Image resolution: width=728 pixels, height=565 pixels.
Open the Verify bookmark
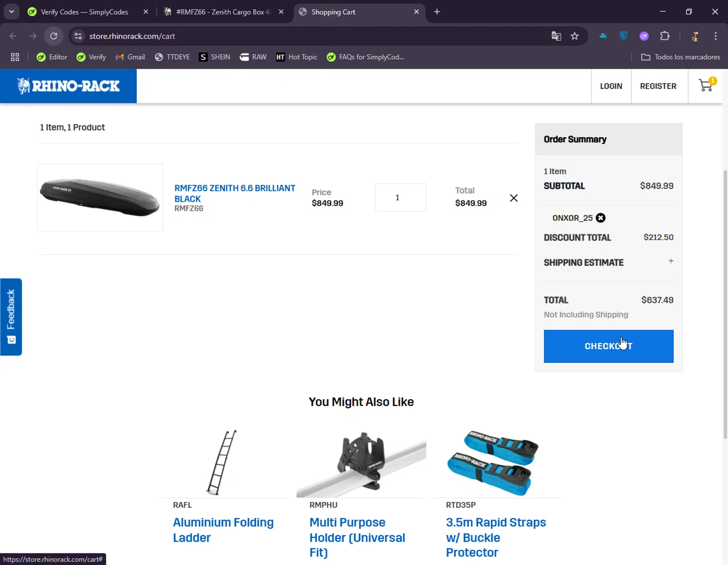(x=91, y=57)
